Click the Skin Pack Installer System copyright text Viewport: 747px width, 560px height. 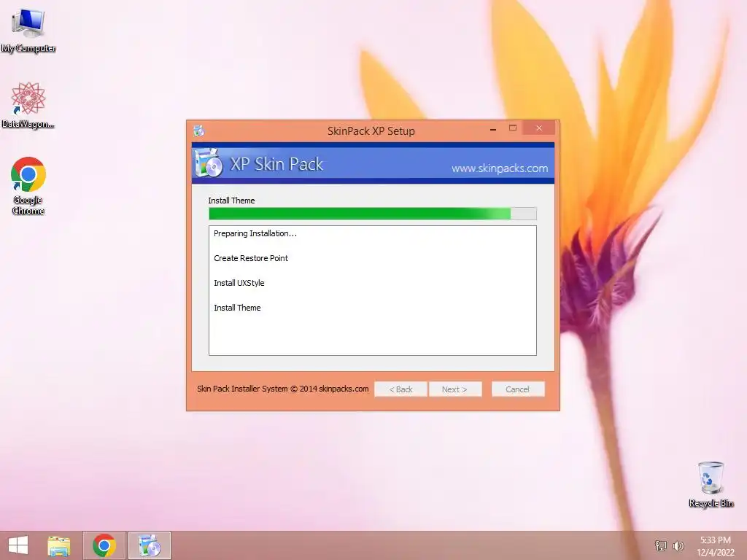pyautogui.click(x=283, y=389)
